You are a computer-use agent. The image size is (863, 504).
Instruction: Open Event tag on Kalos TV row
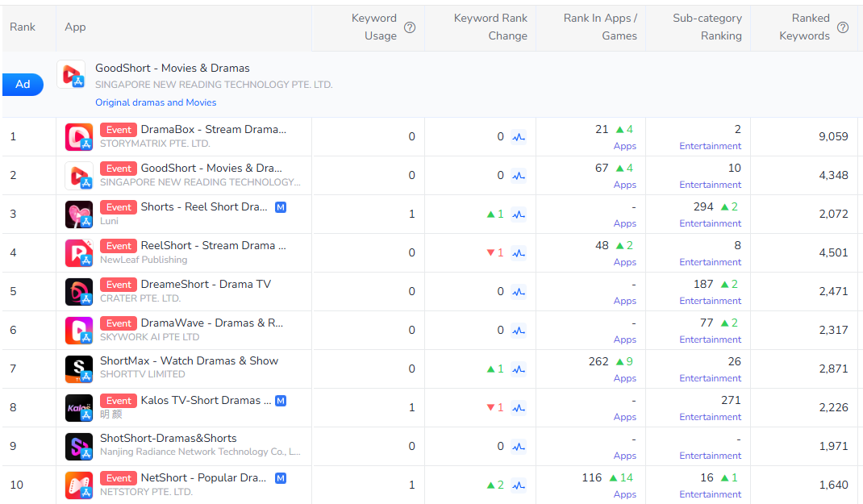[119, 401]
